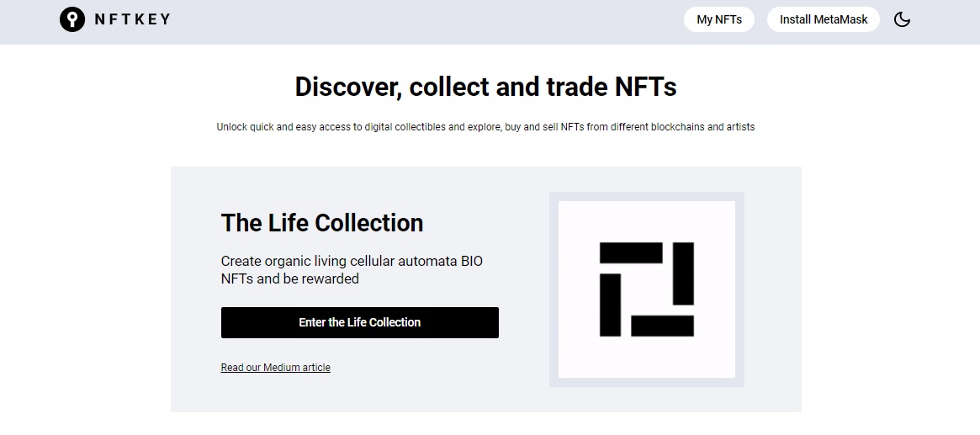
Task: Click left vertical black bar in Life artwork
Action: point(610,305)
